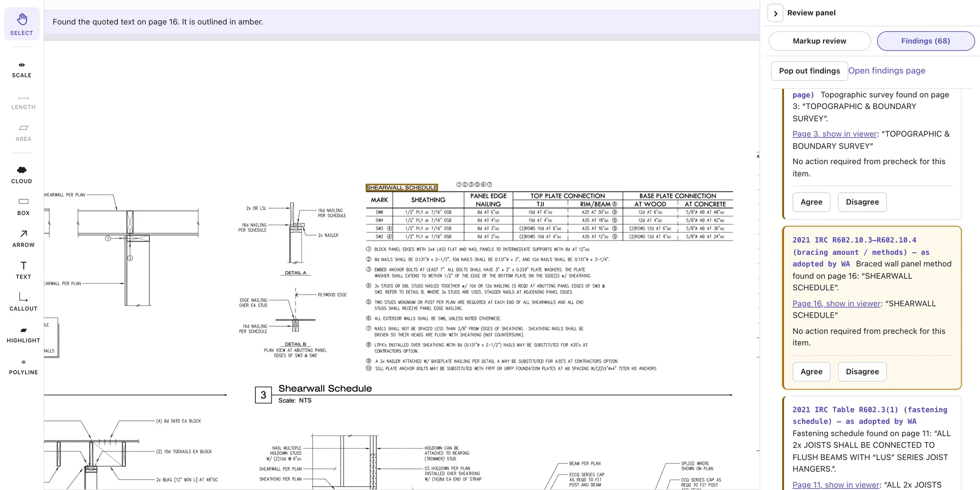The image size is (980, 490).
Task: Click the DETAIL B label on drawing
Action: (x=295, y=344)
